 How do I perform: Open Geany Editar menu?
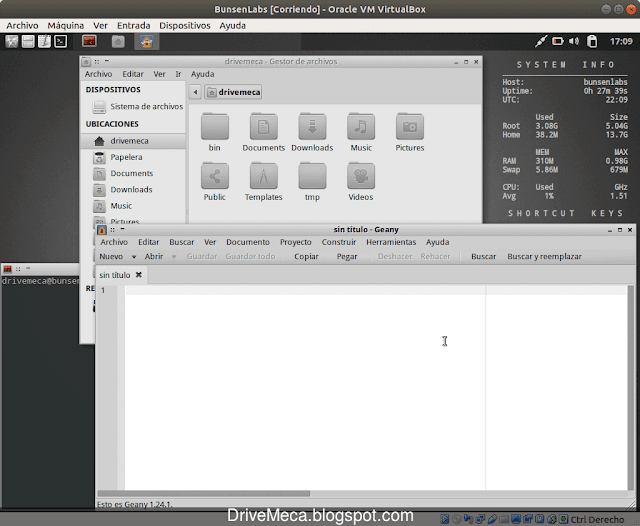pos(149,242)
